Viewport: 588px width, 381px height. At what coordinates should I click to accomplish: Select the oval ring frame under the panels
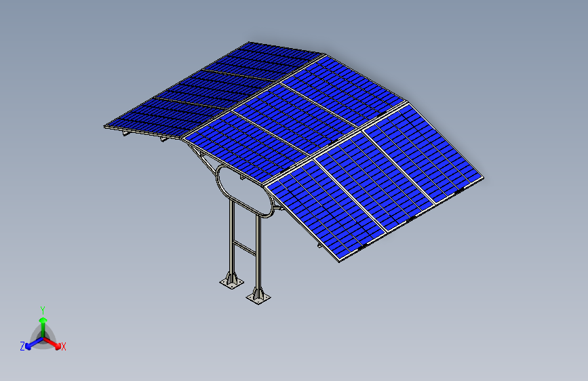(x=246, y=192)
